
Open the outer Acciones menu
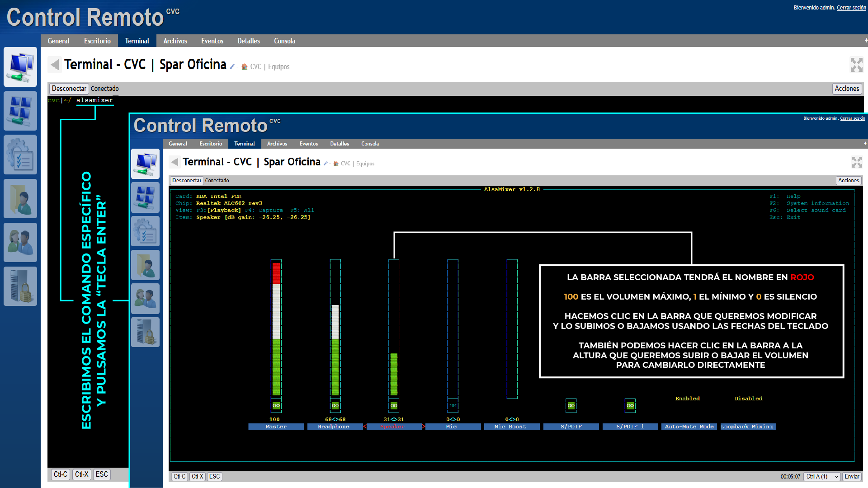tap(847, 89)
